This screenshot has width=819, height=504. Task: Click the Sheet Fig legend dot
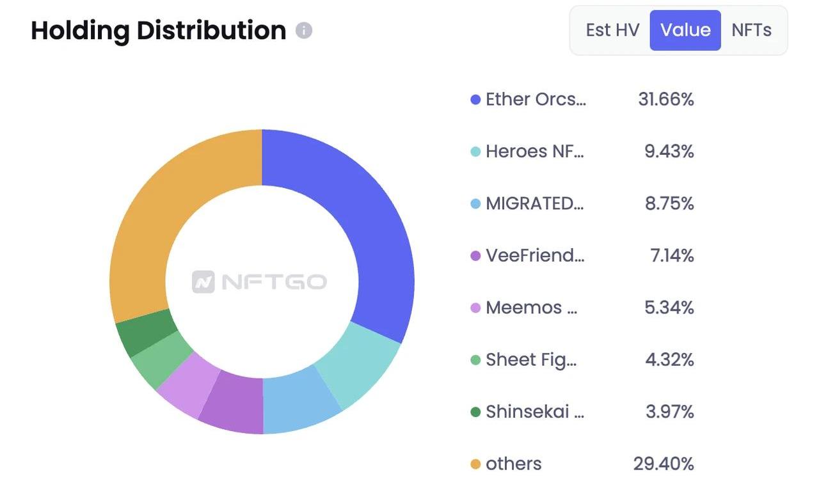[475, 360]
